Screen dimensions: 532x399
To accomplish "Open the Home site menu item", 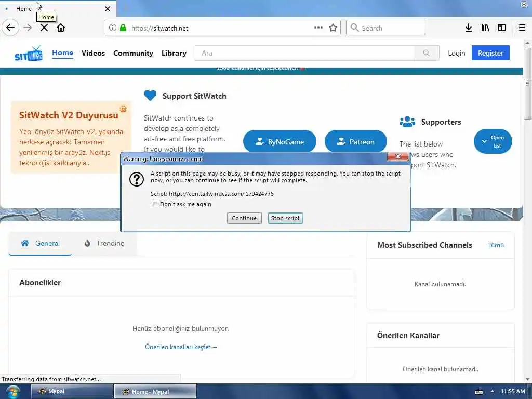I will click(x=62, y=53).
